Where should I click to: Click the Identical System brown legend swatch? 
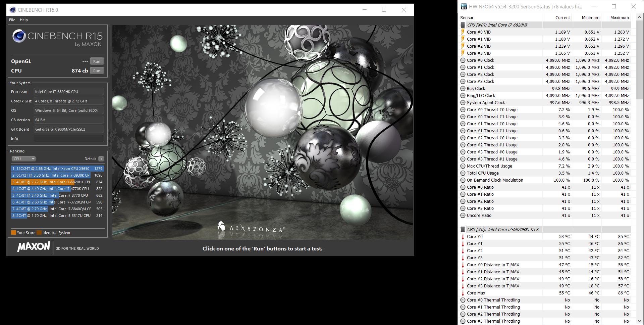coord(39,233)
